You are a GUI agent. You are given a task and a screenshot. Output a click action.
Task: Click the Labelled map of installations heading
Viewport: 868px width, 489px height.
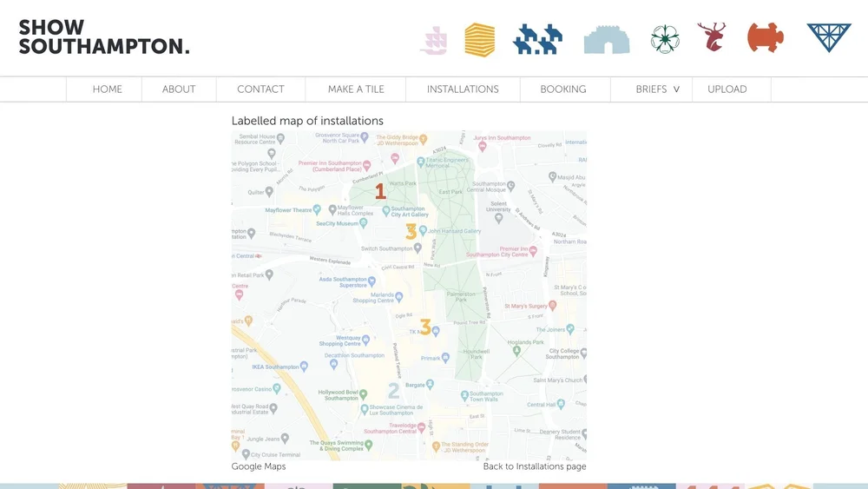tap(307, 121)
